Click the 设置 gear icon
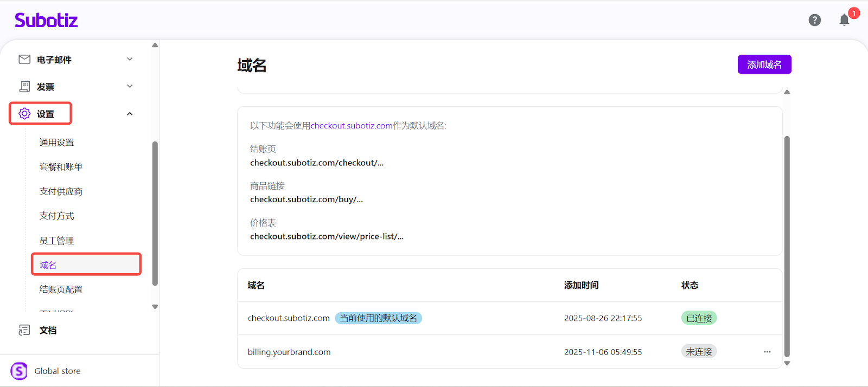868x387 pixels. point(24,113)
